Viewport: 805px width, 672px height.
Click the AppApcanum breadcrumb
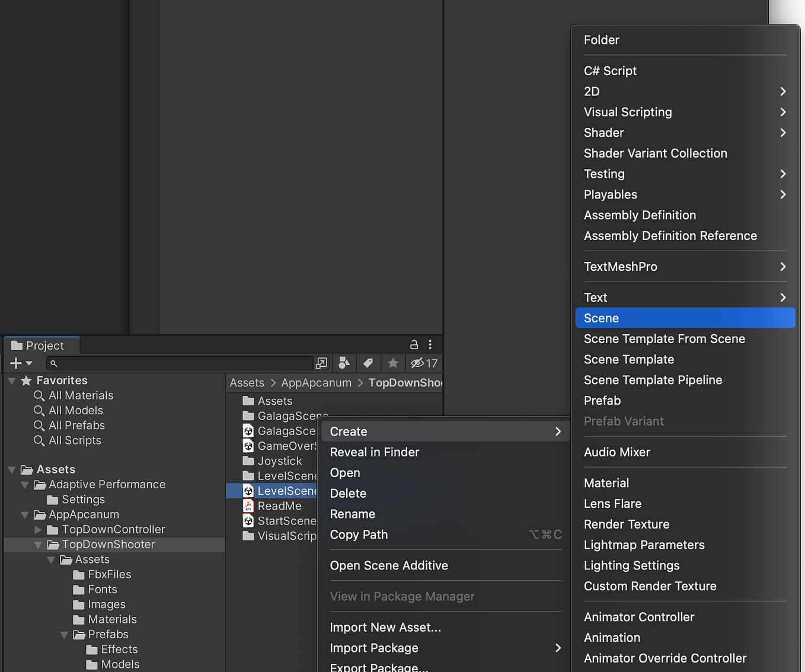(316, 383)
